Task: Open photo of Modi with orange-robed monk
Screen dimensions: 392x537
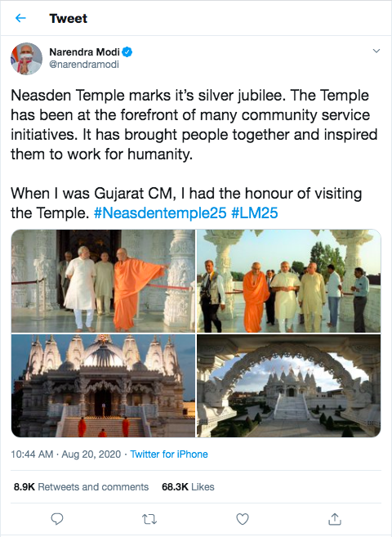Action: tap(103, 281)
